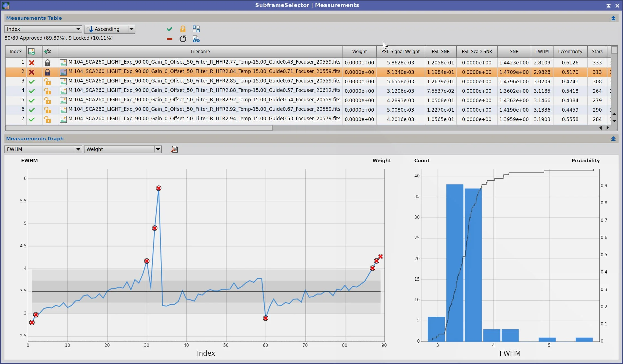Click the table's horizontal scrollbar thumb
This screenshot has width=623, height=364.
click(x=139, y=128)
